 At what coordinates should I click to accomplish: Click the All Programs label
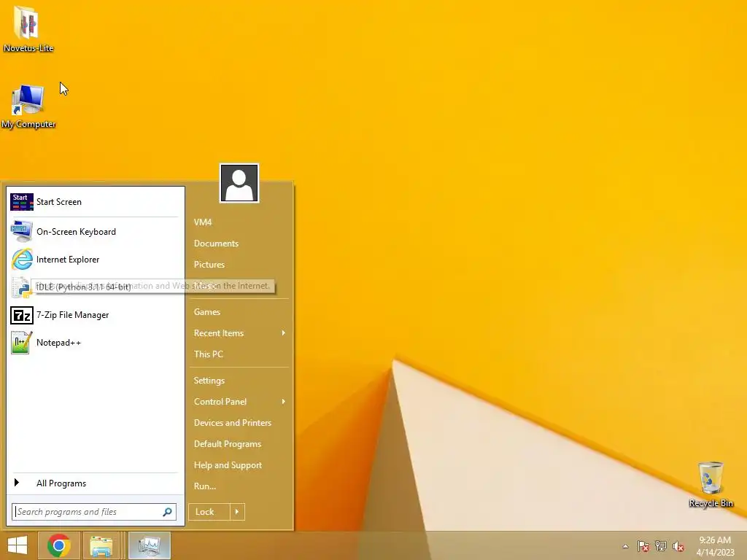61,483
